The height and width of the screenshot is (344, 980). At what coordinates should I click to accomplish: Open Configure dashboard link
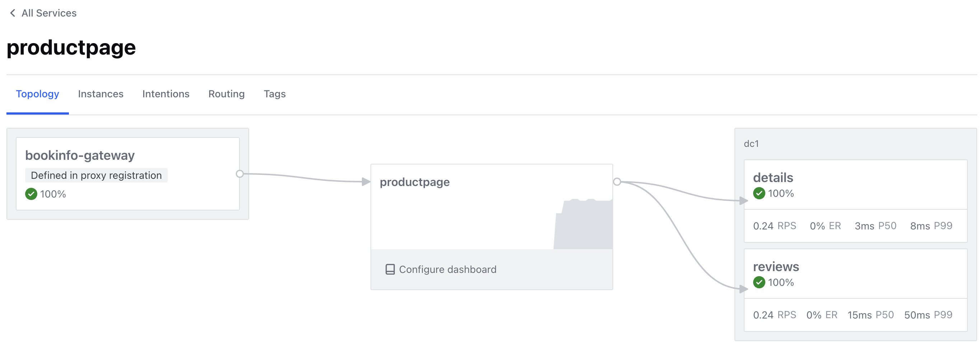tap(447, 269)
